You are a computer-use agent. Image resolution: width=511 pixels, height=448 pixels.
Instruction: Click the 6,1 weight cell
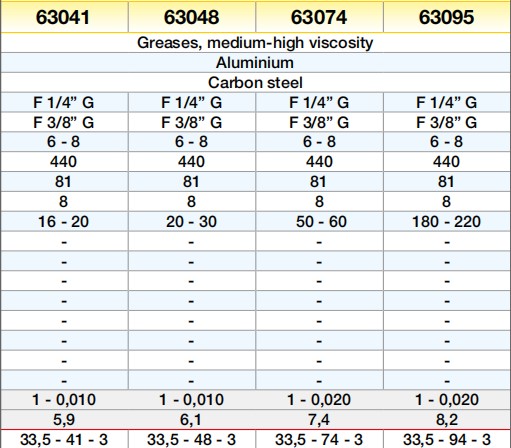tap(192, 420)
